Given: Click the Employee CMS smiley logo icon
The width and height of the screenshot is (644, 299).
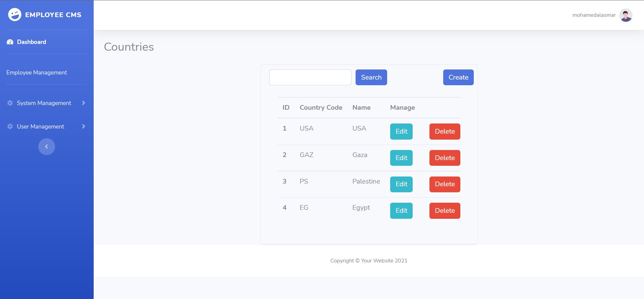Looking at the screenshot, I should [x=14, y=15].
